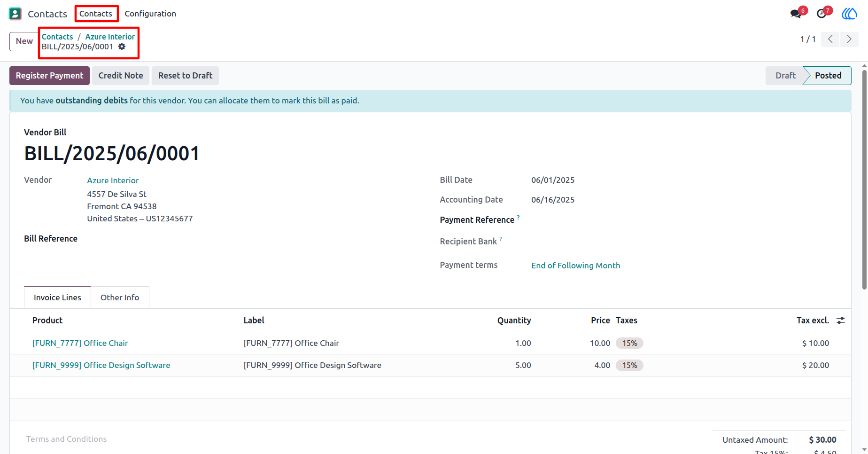
Task: Click the New button
Action: (24, 41)
